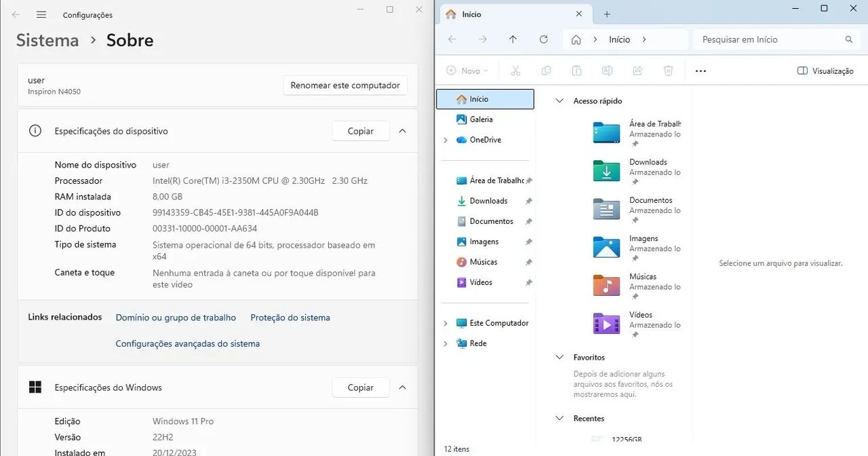Open the Imagens quick access folder icon
The width and height of the screenshot is (868, 456).
(x=606, y=247)
